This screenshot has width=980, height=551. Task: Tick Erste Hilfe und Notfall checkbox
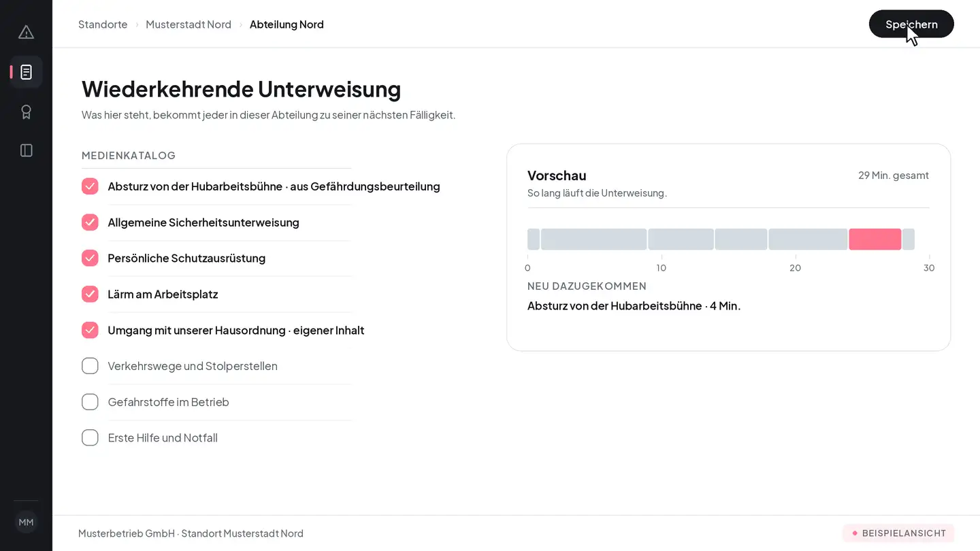click(90, 437)
